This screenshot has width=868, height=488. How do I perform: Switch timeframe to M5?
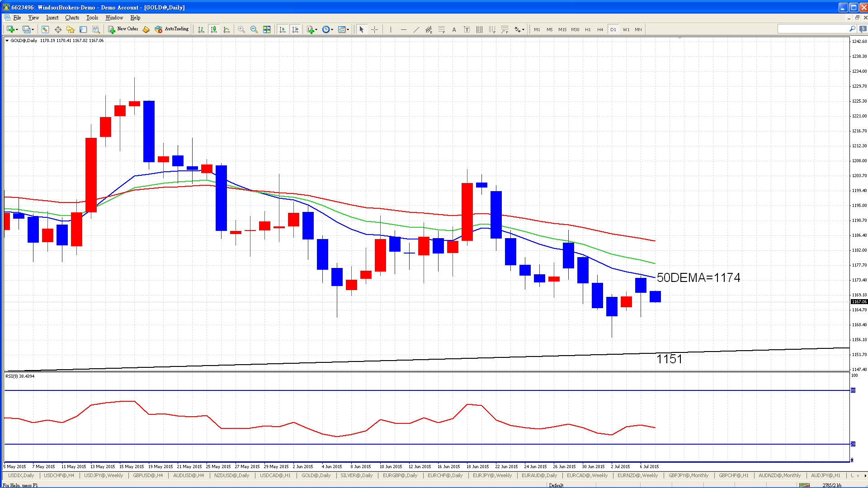click(550, 29)
